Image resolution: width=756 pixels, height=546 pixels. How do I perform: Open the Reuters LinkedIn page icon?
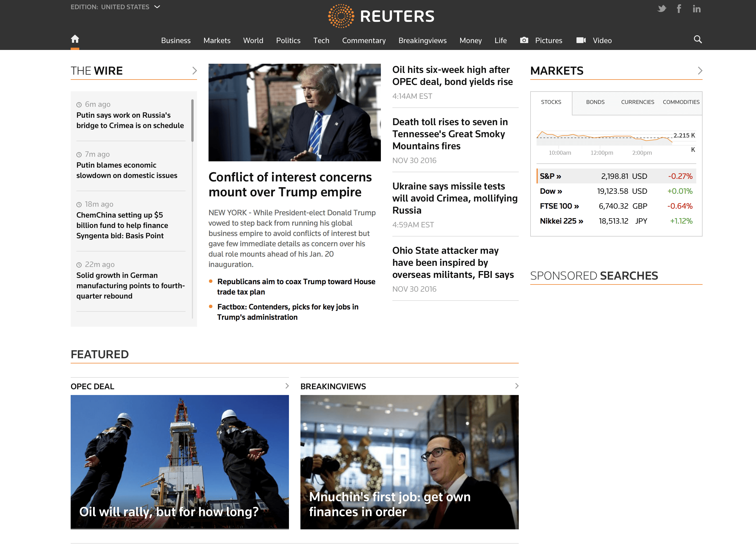[x=697, y=9]
